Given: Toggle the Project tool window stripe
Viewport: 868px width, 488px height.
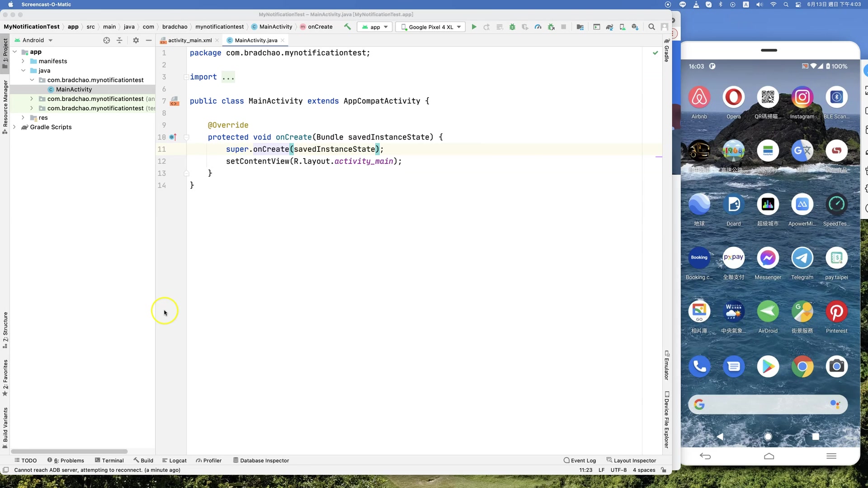Looking at the screenshot, I should [x=5, y=53].
